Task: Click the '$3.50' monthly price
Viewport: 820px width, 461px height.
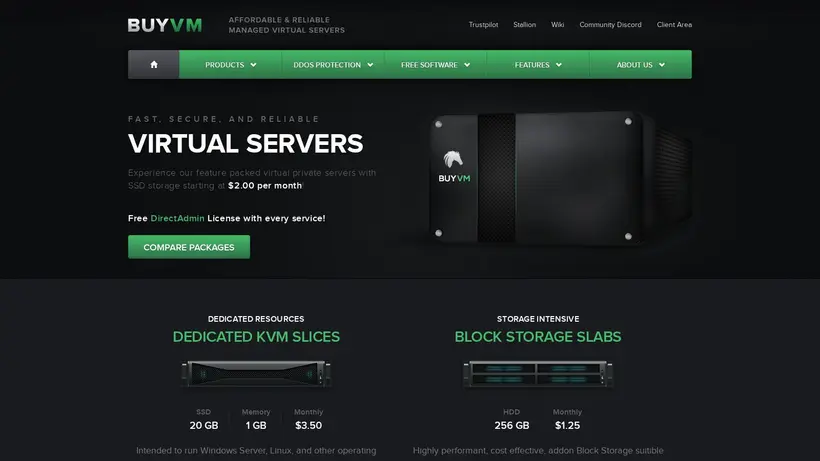Action: tap(309, 425)
